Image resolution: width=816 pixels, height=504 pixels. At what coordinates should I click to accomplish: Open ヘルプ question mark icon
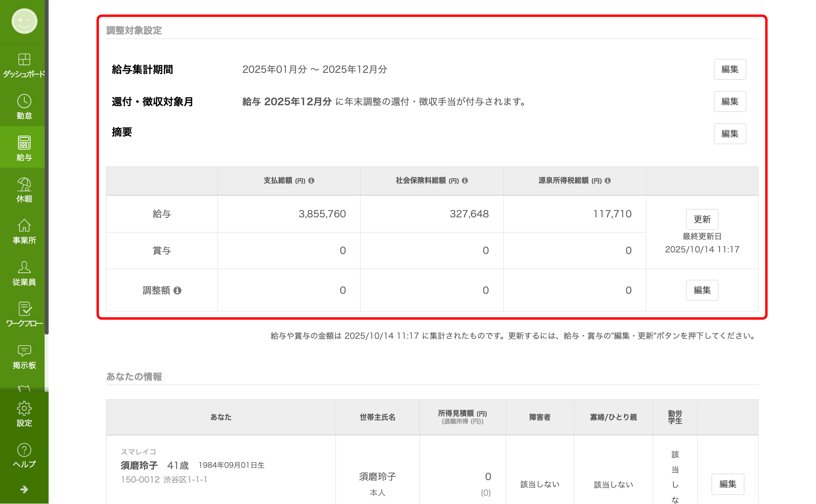tap(24, 450)
